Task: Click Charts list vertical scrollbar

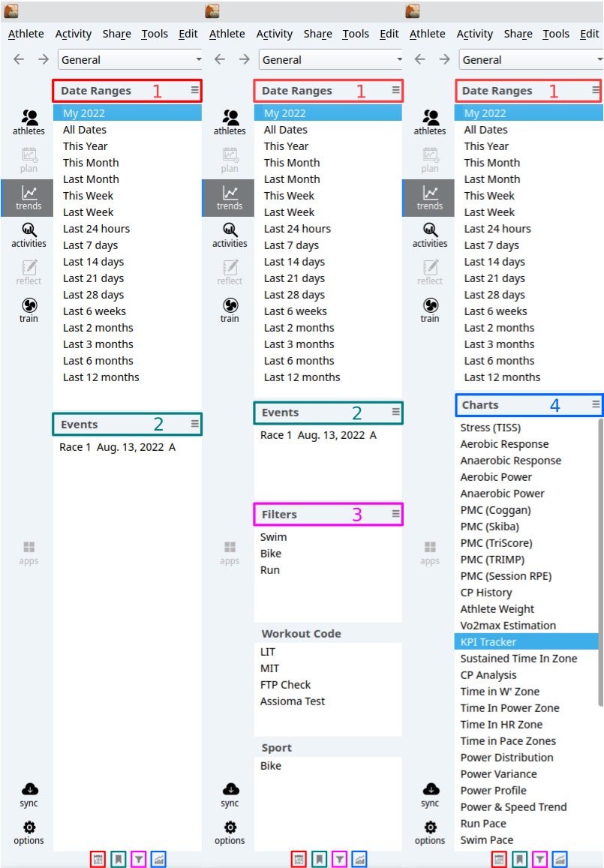Action: (x=601, y=562)
